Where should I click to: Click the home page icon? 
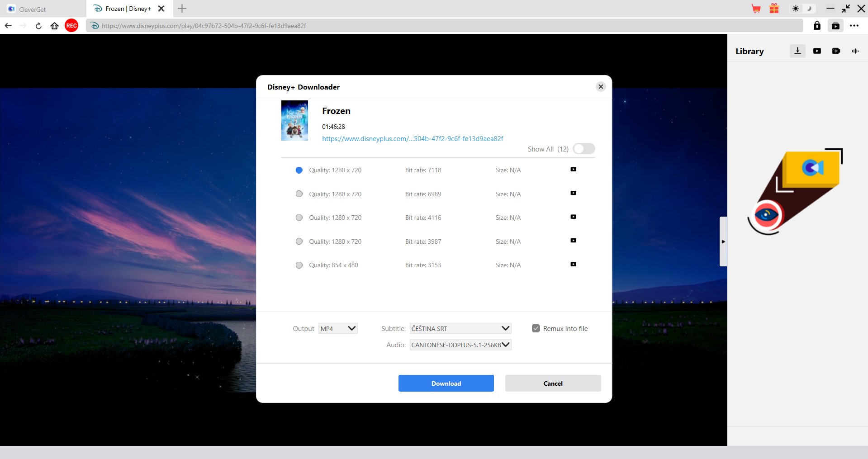point(55,26)
